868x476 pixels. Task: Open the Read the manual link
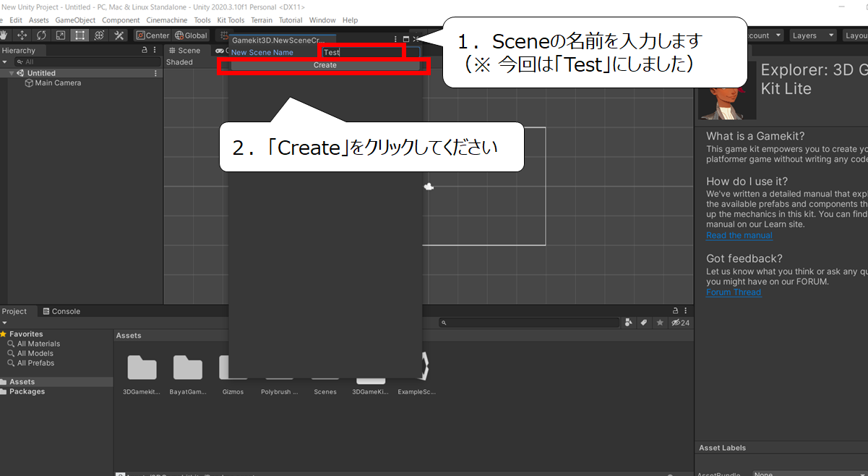[739, 235]
